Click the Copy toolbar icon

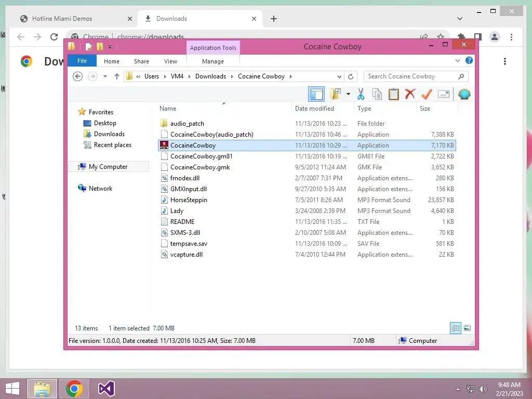click(x=377, y=94)
